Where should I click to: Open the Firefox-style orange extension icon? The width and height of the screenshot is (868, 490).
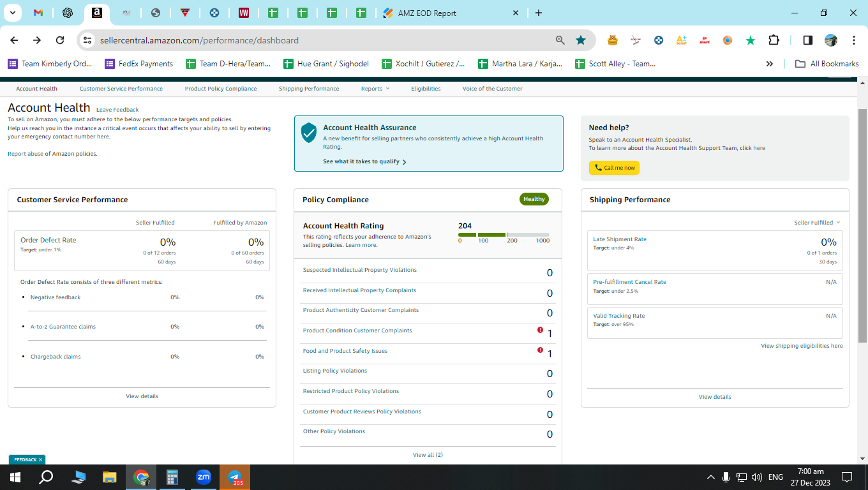pos(728,40)
